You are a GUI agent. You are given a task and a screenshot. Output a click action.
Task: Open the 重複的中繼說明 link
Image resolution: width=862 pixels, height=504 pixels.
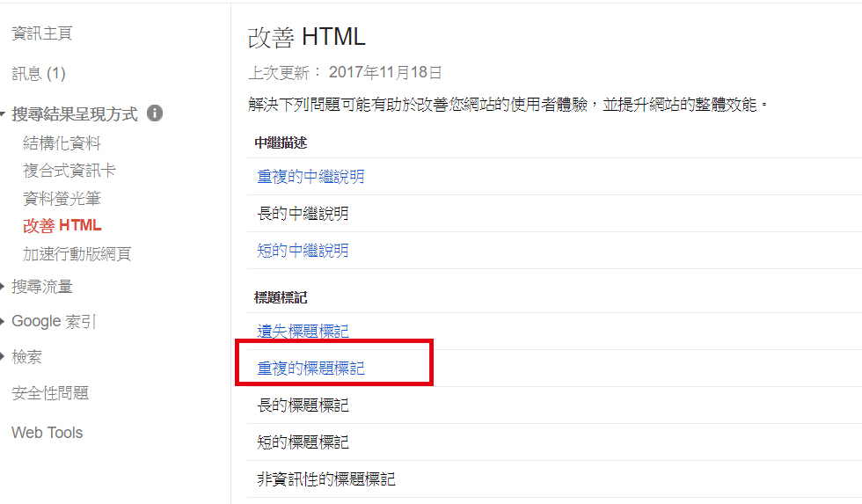(x=310, y=177)
